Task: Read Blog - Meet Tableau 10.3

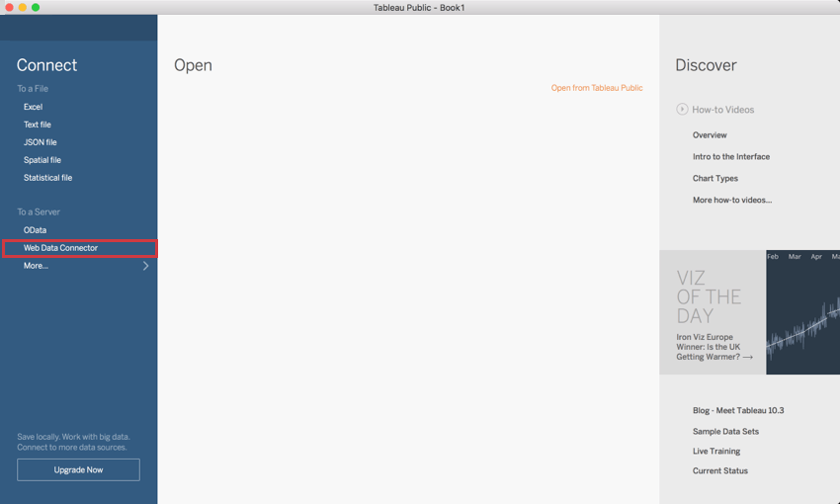Action: pyautogui.click(x=738, y=410)
